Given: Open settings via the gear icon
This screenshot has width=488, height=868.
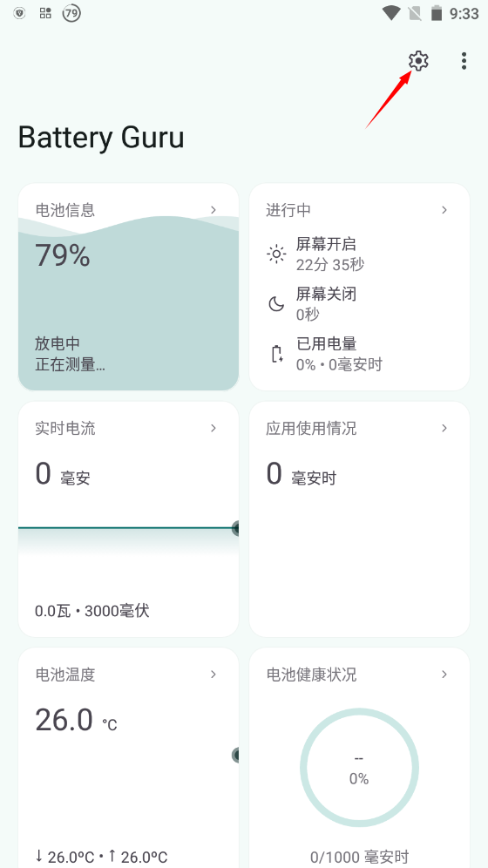Looking at the screenshot, I should tap(418, 60).
